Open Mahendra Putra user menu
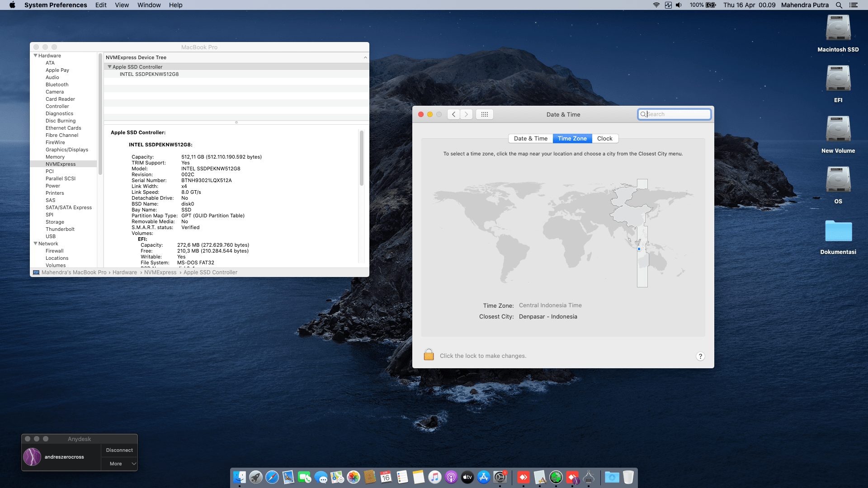868x488 pixels. point(805,5)
